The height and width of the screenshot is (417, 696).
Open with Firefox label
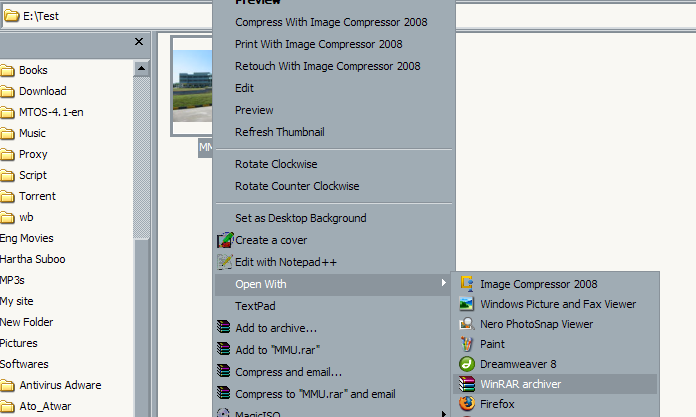(x=497, y=404)
